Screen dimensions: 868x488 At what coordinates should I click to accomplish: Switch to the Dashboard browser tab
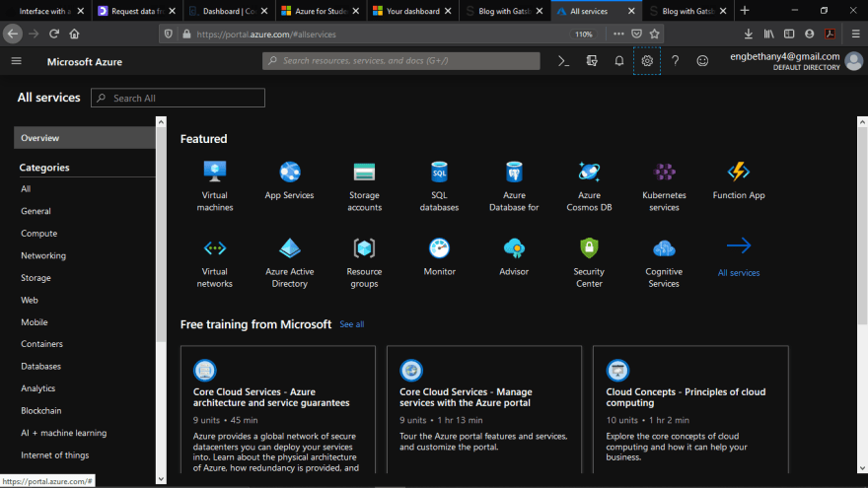click(229, 11)
